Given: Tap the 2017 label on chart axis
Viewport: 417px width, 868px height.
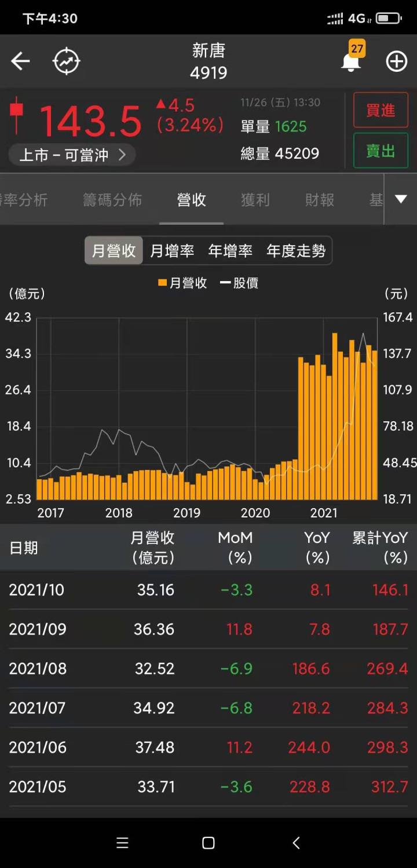Looking at the screenshot, I should [x=50, y=513].
